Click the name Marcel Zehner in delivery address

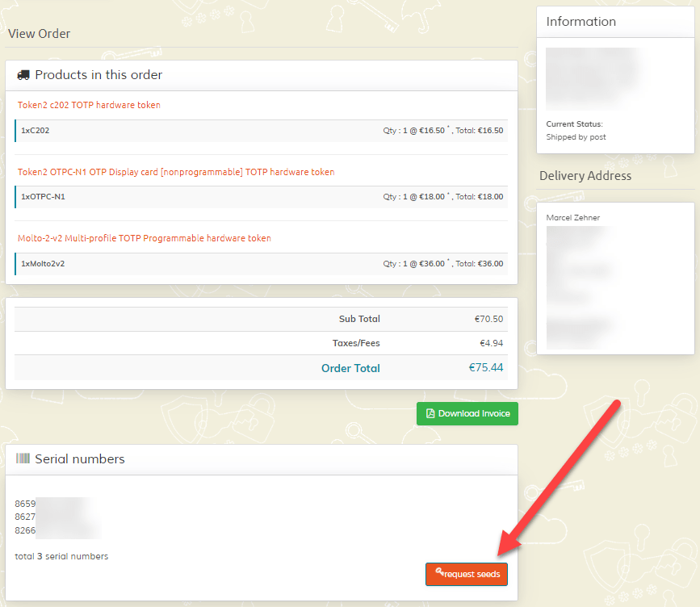point(573,218)
